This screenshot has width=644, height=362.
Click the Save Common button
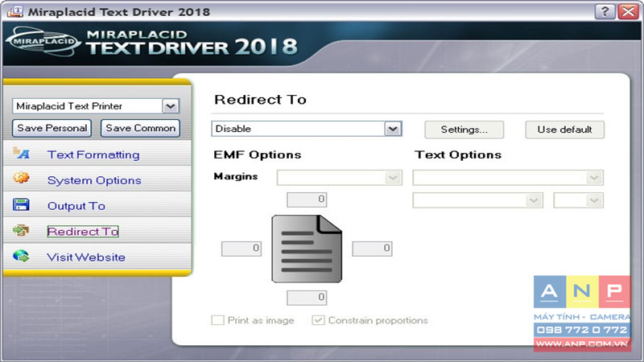tap(140, 128)
